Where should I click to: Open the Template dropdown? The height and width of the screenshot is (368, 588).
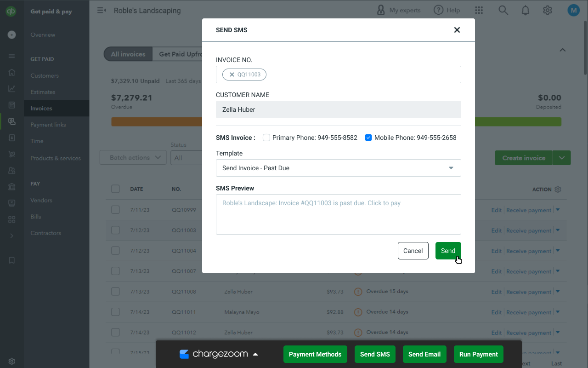(339, 168)
